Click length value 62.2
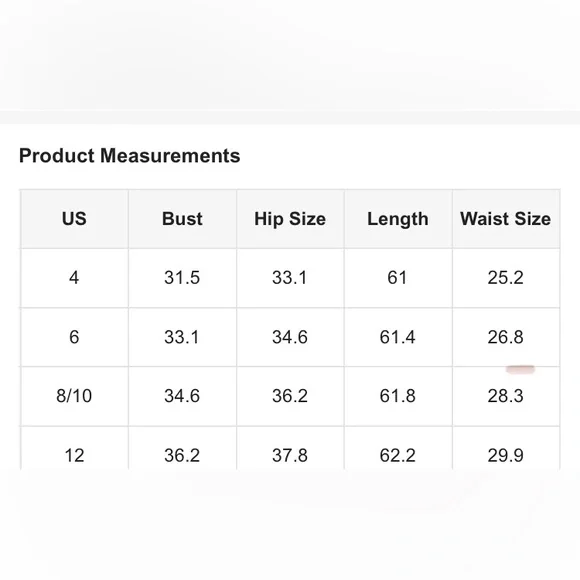Image resolution: width=580 pixels, height=580 pixels. click(398, 455)
